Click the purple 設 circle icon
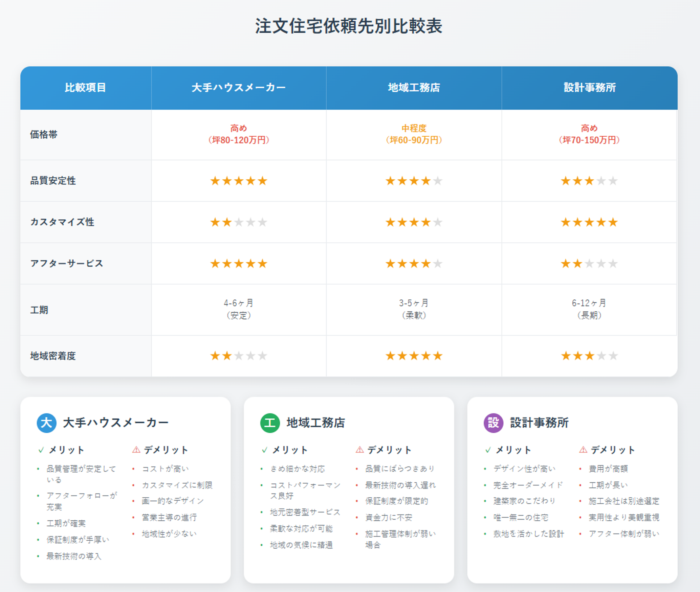Viewport: 700px width, 592px height. tap(493, 423)
